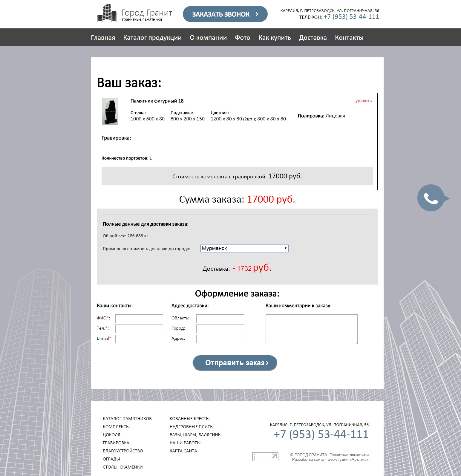
Task: Open the monument product thumbnail
Action: pyautogui.click(x=110, y=112)
